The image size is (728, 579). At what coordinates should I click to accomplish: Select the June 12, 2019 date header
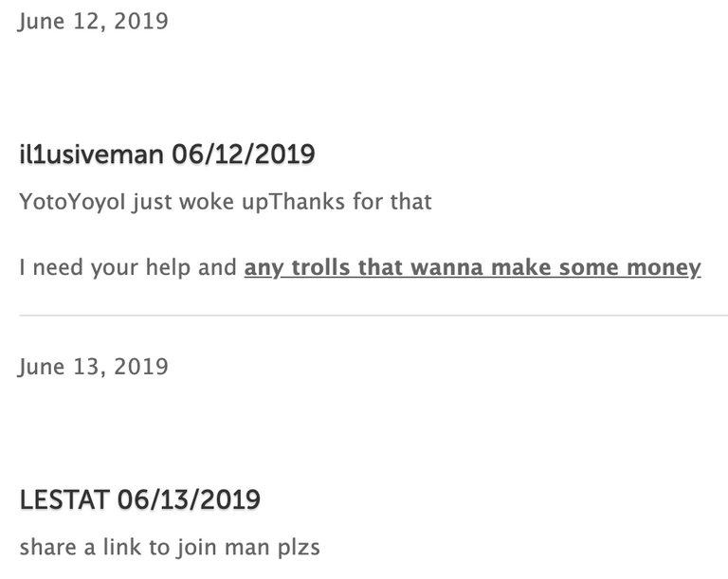[x=93, y=22]
